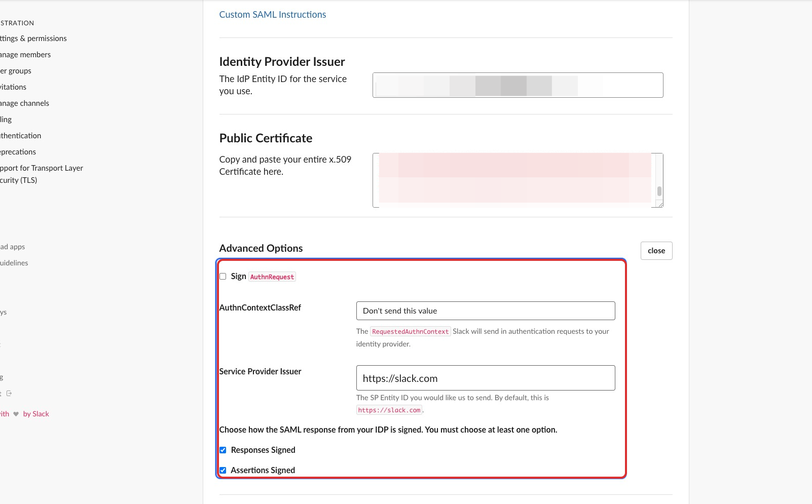Open the Custom SAML Instructions link
Screen dimensions: 812x504
tap(272, 15)
